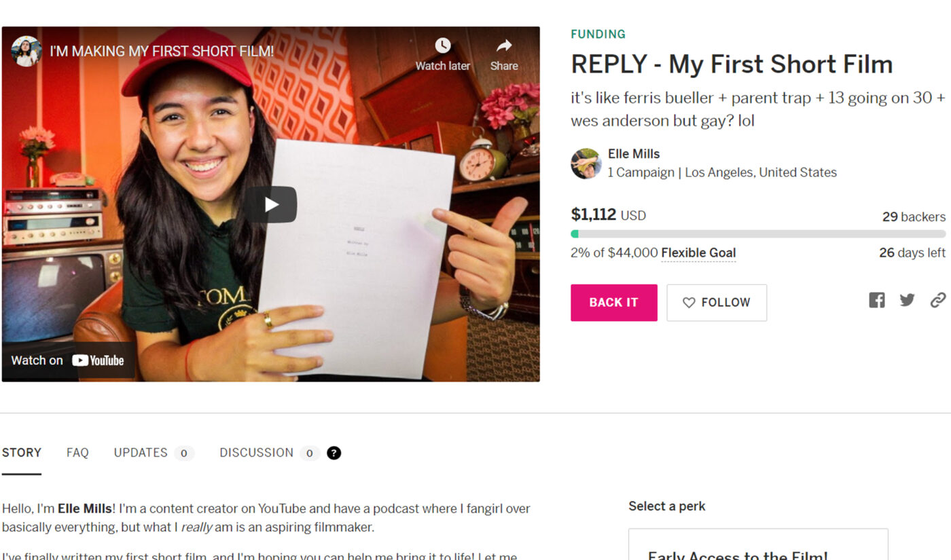The image size is (951, 560).
Task: Play the campaign video
Action: click(271, 204)
